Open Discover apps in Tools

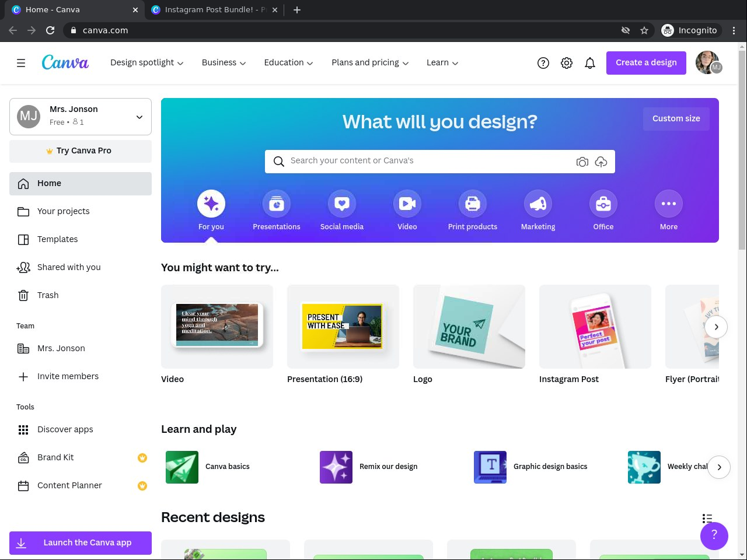(81, 430)
